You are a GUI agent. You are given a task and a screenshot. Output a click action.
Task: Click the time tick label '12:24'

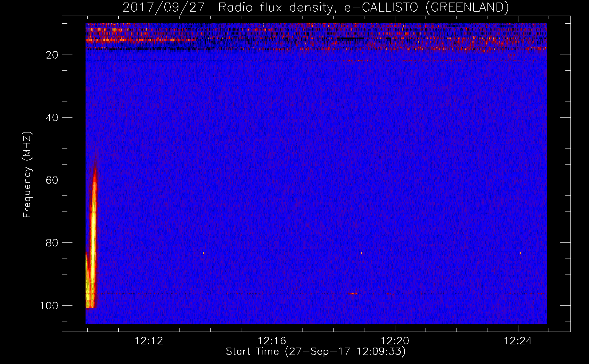(x=518, y=341)
